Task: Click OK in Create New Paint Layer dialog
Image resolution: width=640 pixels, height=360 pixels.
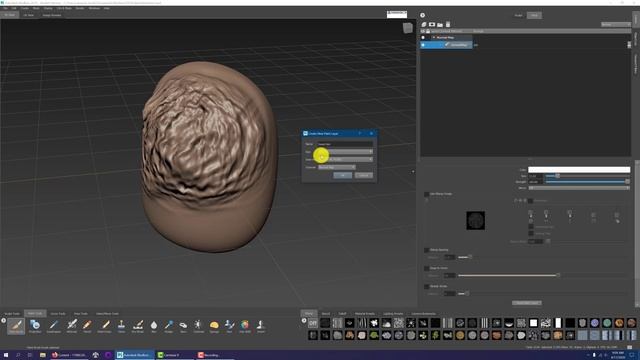Action: click(x=342, y=175)
